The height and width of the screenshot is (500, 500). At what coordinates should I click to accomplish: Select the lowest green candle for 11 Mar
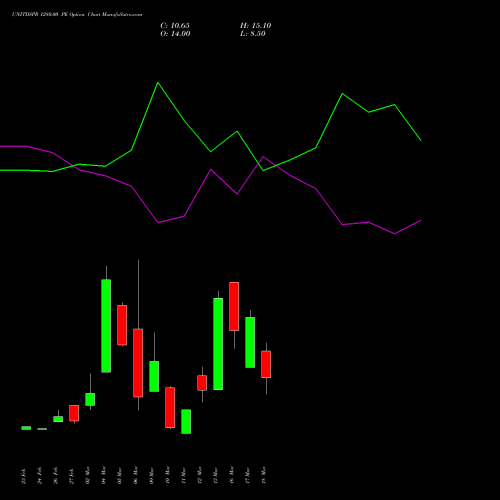186,421
